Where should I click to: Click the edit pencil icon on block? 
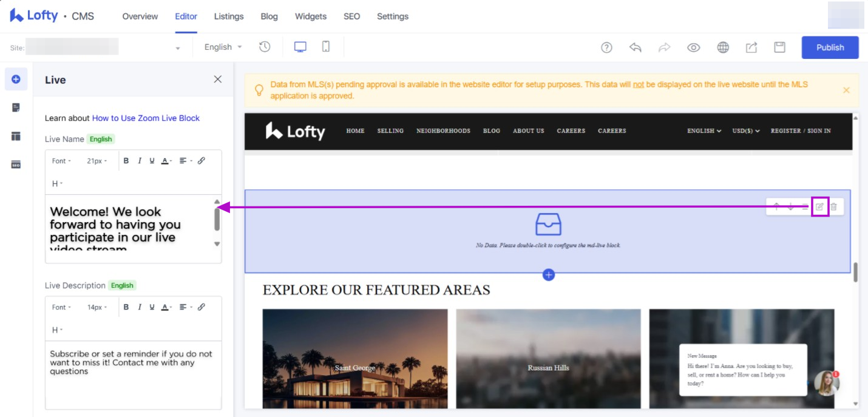[x=819, y=207]
